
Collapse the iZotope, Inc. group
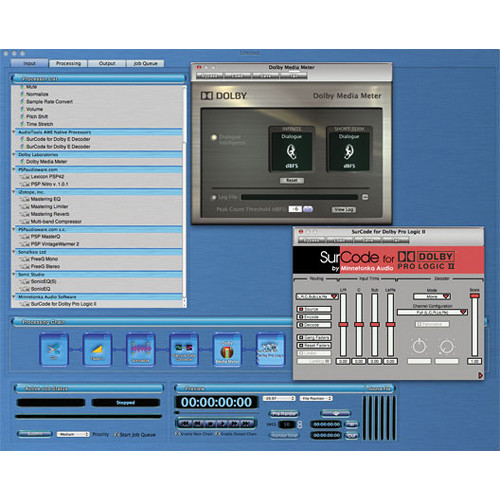(14, 192)
